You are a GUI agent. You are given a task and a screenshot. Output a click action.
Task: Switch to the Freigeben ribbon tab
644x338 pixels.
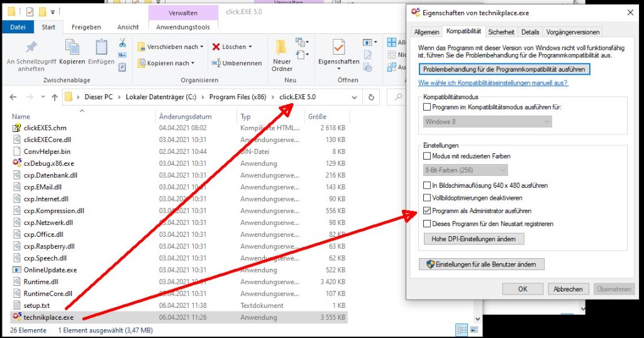click(86, 27)
